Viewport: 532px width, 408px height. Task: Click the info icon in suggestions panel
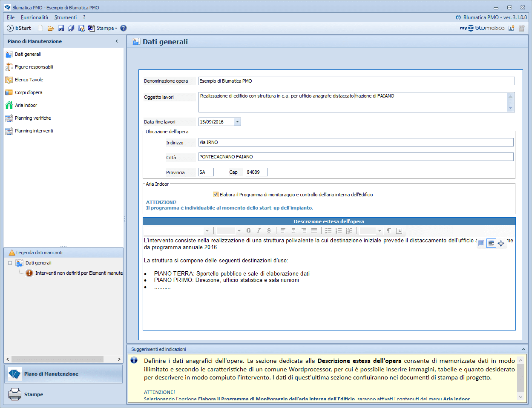[134, 360]
